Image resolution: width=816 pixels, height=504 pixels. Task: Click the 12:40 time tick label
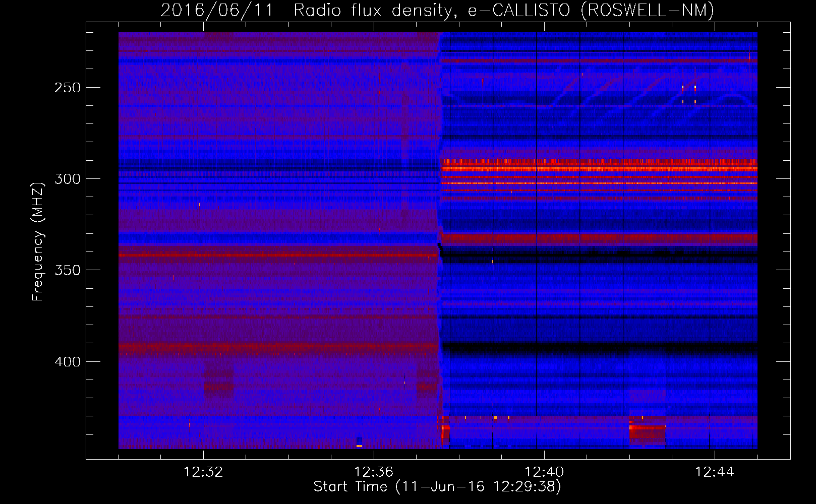click(x=544, y=472)
